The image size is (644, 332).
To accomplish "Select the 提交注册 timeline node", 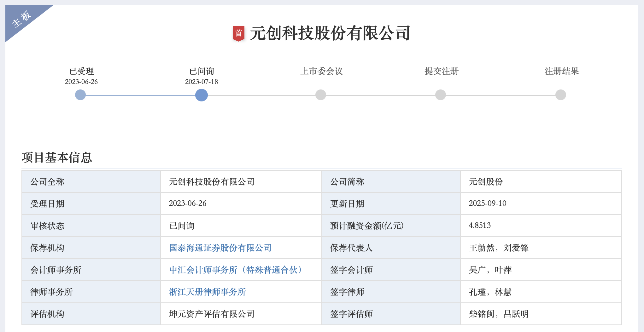I will 441,95.
